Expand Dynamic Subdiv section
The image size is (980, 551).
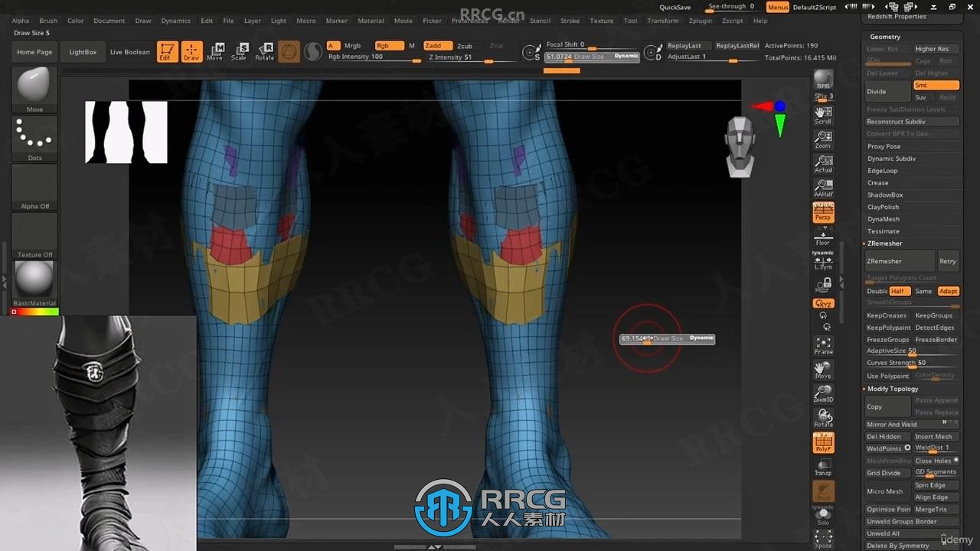click(x=891, y=158)
